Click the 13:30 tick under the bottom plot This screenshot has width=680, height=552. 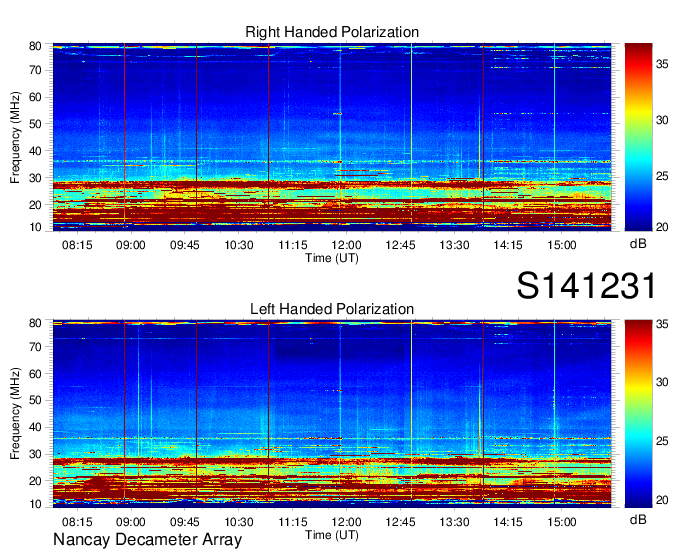(454, 522)
